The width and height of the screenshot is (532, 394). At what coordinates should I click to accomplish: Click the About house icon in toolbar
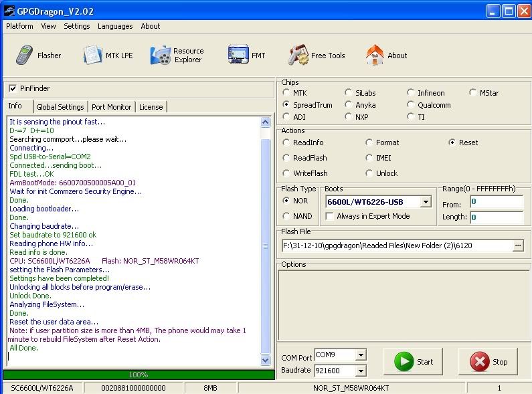375,55
